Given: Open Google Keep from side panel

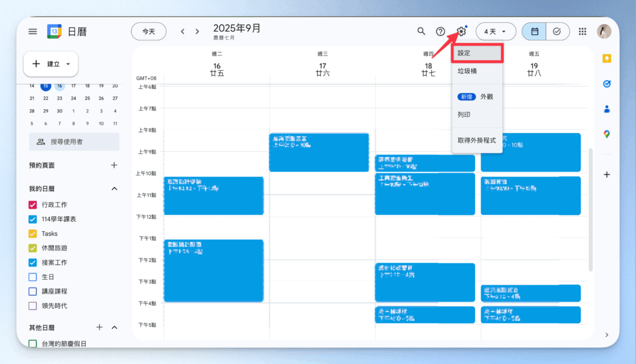Looking at the screenshot, I should 607,58.
